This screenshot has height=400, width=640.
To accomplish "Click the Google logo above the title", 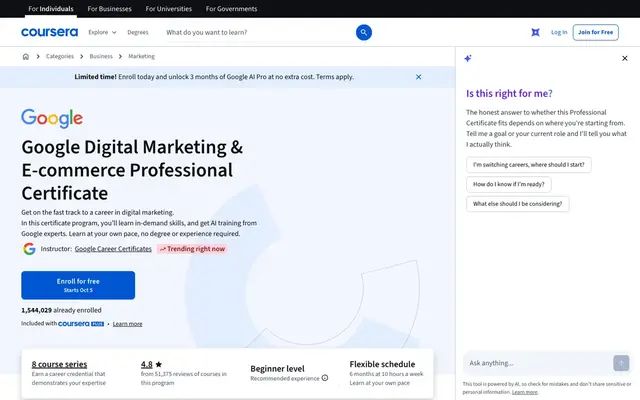I will tap(52, 118).
